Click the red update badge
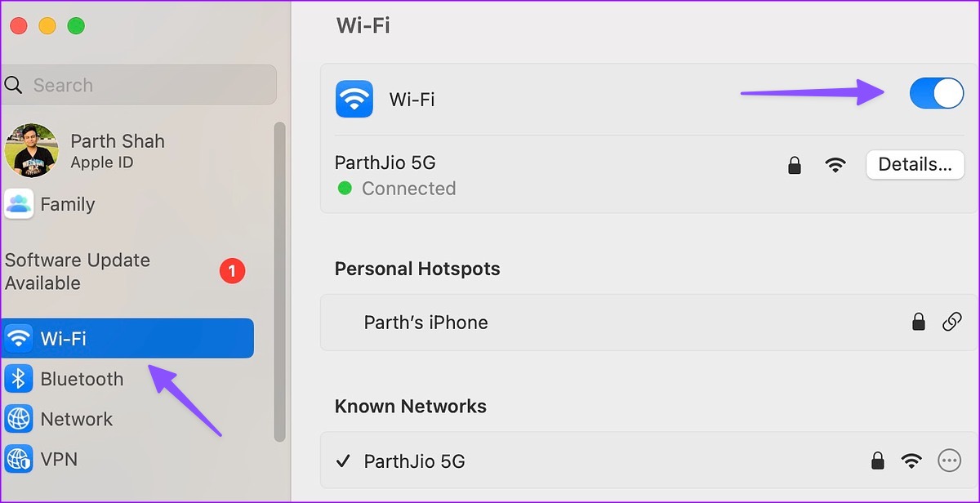Image resolution: width=980 pixels, height=503 pixels. click(x=232, y=270)
